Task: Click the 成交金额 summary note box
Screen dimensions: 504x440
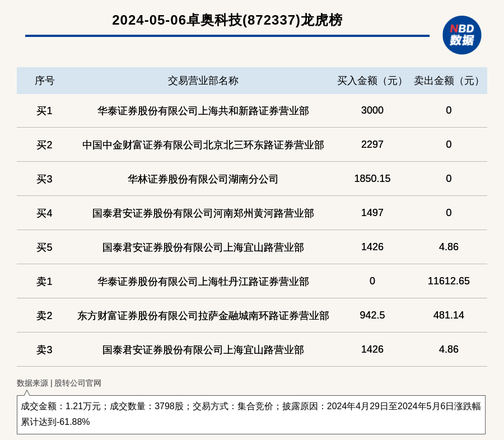Action: tap(251, 415)
